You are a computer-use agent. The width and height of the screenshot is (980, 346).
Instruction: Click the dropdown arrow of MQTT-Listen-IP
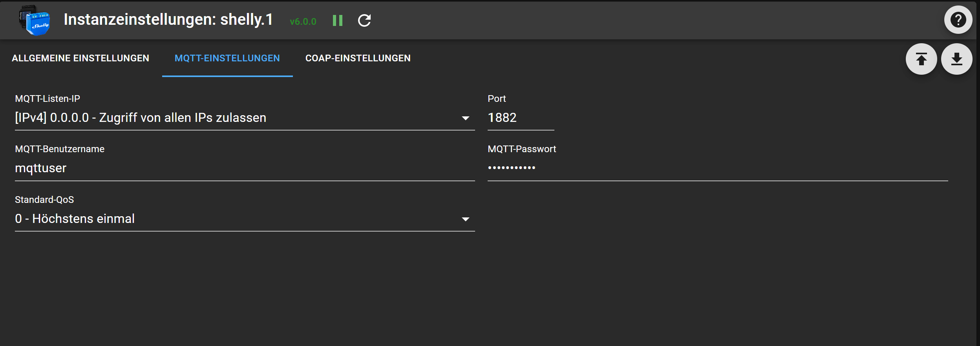coord(465,118)
